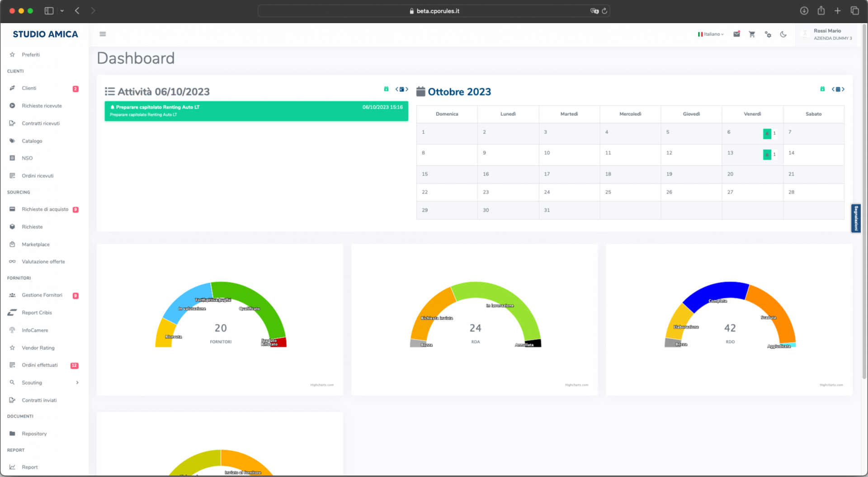Click the STUDIO AMICA logo

[x=45, y=34]
